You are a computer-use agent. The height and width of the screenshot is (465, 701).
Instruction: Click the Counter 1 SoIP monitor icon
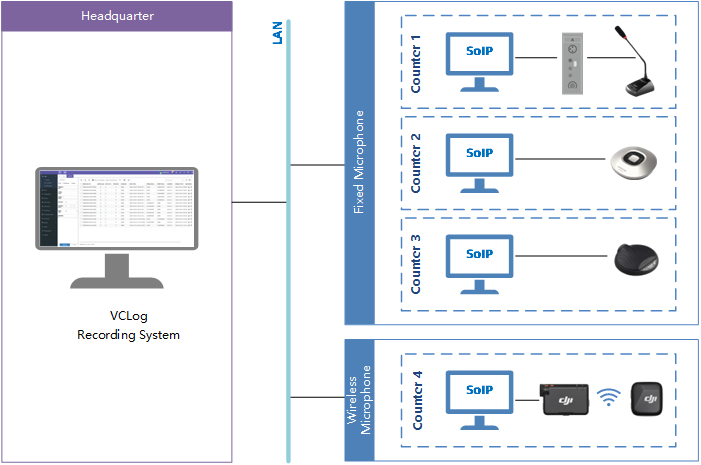click(480, 58)
